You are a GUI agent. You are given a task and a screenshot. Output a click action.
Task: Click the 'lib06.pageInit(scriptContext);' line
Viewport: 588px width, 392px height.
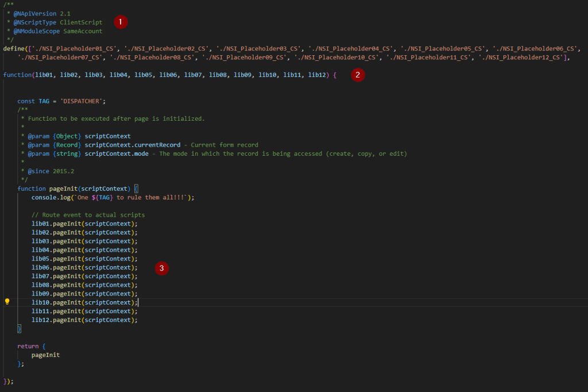click(x=84, y=267)
